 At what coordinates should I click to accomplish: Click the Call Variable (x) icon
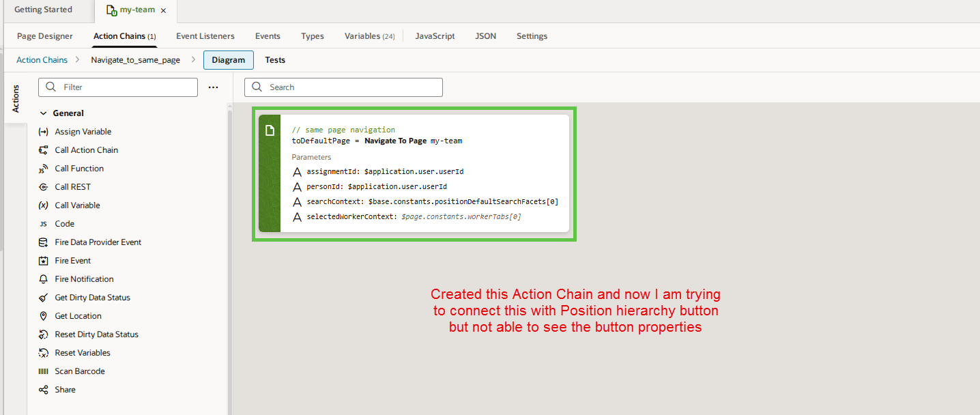pos(44,205)
